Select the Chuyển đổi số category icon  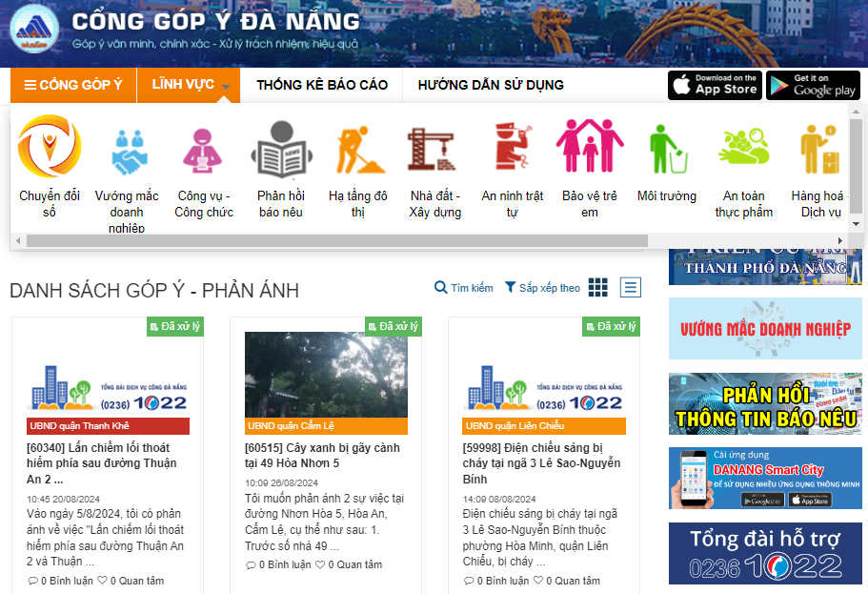(50, 147)
